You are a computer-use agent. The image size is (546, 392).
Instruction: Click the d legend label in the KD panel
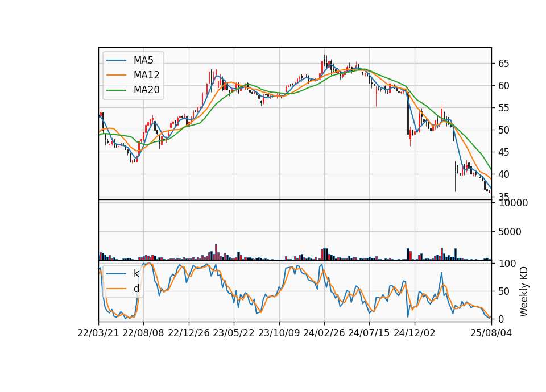point(136,289)
